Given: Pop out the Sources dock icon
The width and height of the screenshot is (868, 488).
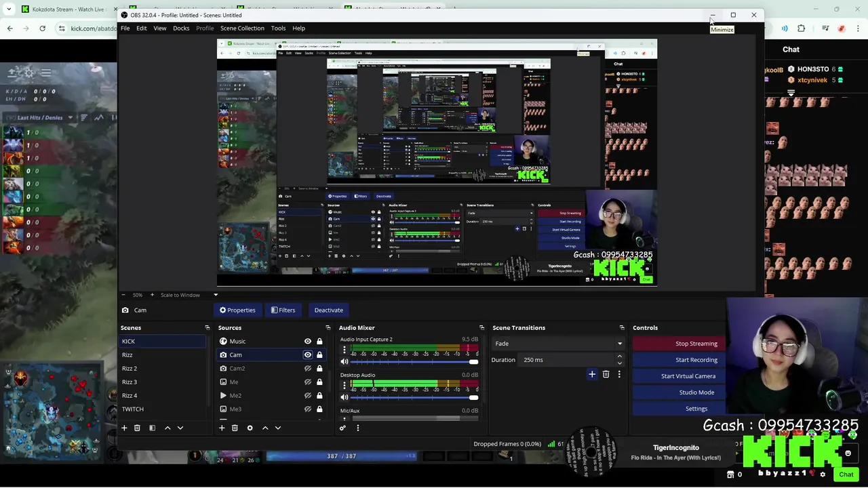Looking at the screenshot, I should pyautogui.click(x=328, y=327).
